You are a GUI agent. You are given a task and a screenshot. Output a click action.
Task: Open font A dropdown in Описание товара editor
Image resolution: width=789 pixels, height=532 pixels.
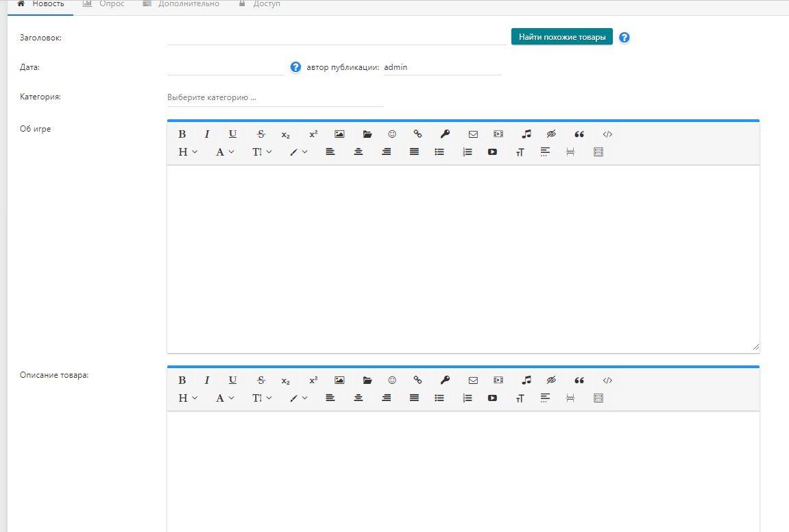(225, 398)
